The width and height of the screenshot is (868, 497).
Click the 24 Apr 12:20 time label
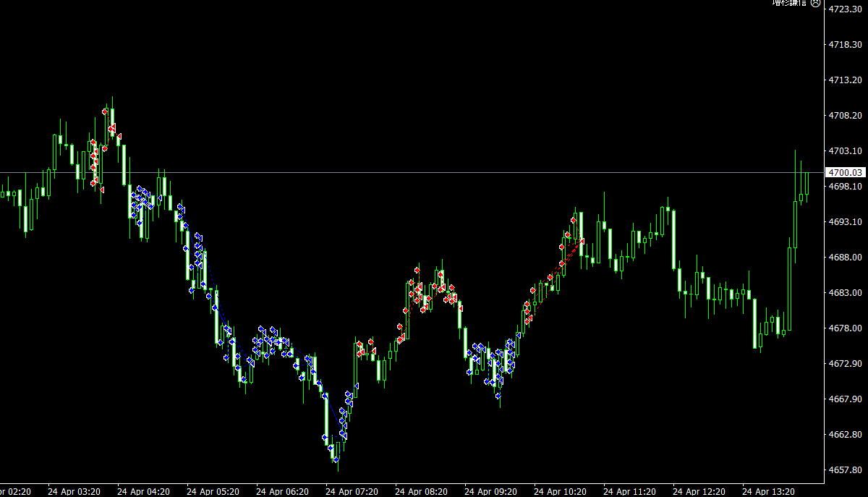699,491
